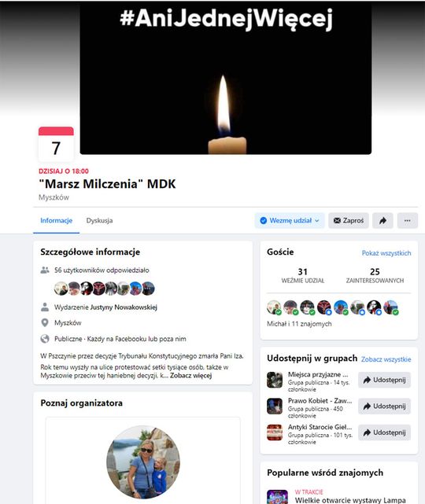Click Pokaż wszystkich guests link
425x504 pixels.
click(386, 253)
